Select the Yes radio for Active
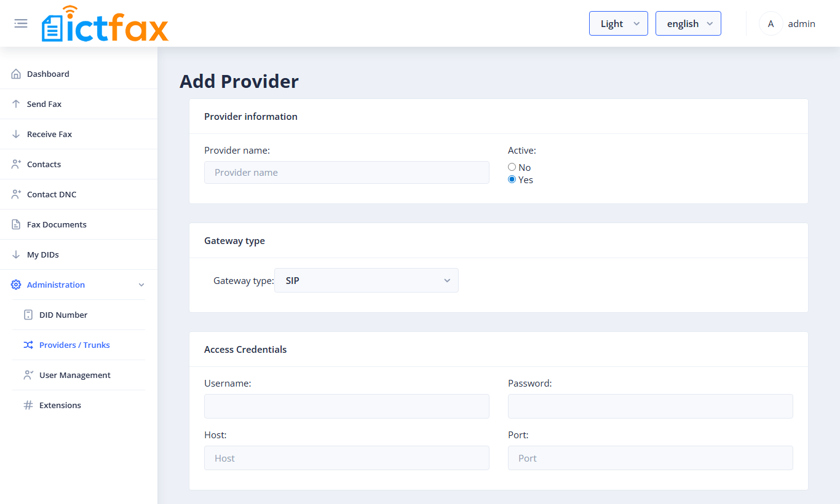The width and height of the screenshot is (840, 504). (512, 179)
